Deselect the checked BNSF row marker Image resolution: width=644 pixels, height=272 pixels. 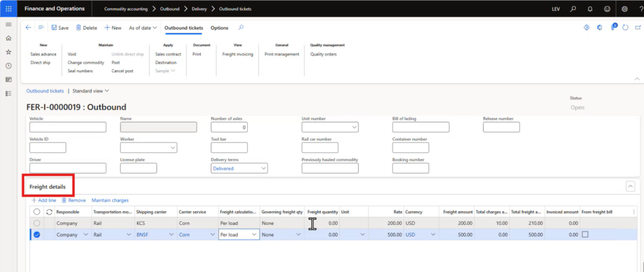click(x=37, y=235)
